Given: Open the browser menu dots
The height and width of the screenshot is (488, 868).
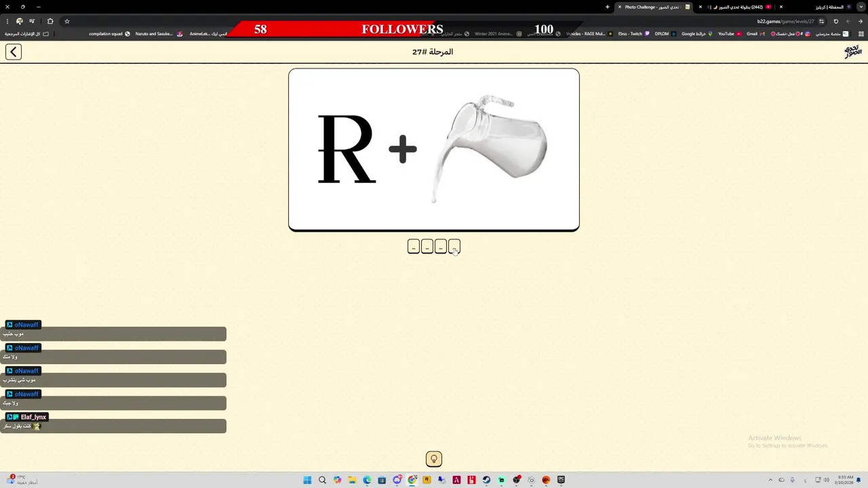Looking at the screenshot, I should coord(7,21).
